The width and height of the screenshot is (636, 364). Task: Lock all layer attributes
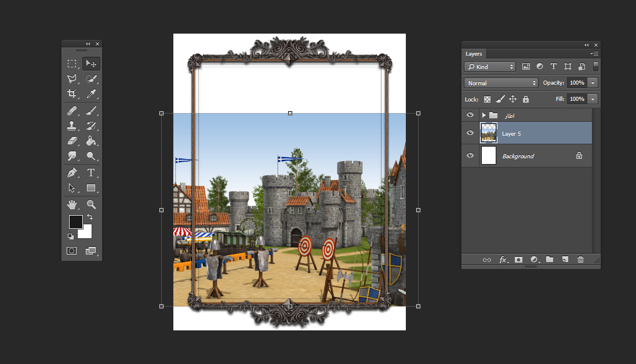click(x=526, y=99)
